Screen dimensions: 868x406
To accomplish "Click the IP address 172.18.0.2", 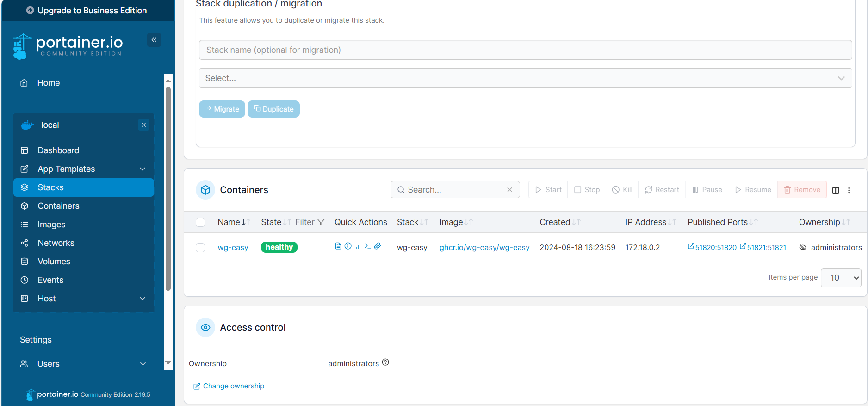I will tap(643, 248).
